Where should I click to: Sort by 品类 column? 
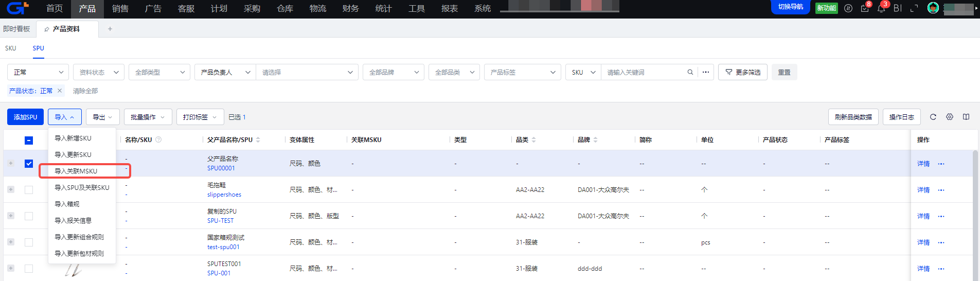[533, 139]
